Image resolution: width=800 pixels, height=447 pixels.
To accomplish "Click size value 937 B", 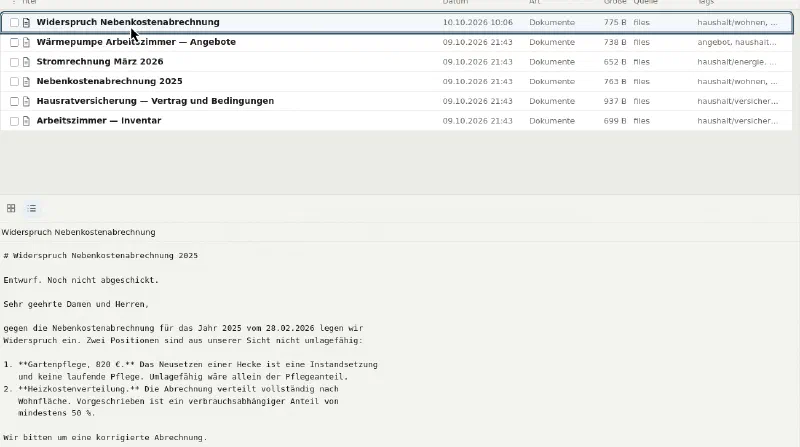I will (x=615, y=101).
